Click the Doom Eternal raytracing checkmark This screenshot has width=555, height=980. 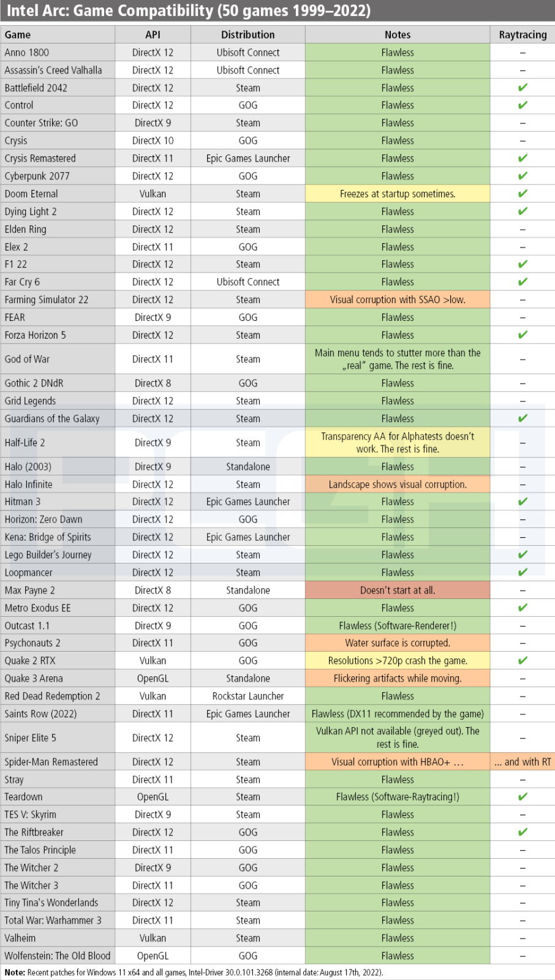click(x=523, y=194)
